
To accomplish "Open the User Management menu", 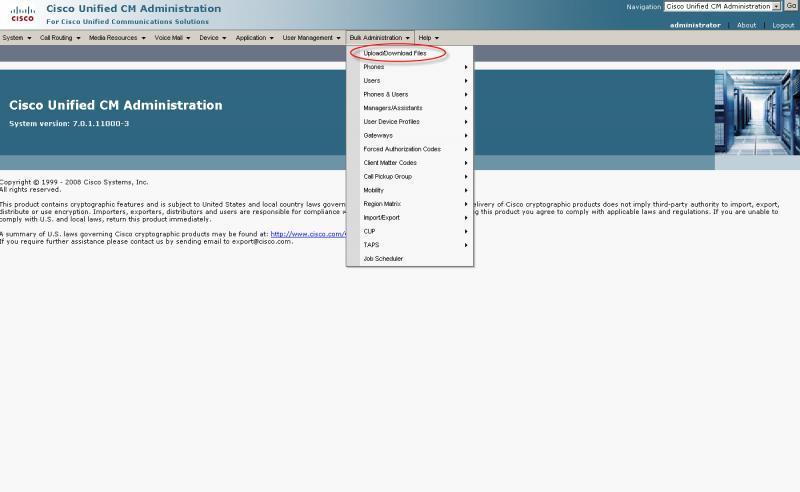I will coord(311,38).
